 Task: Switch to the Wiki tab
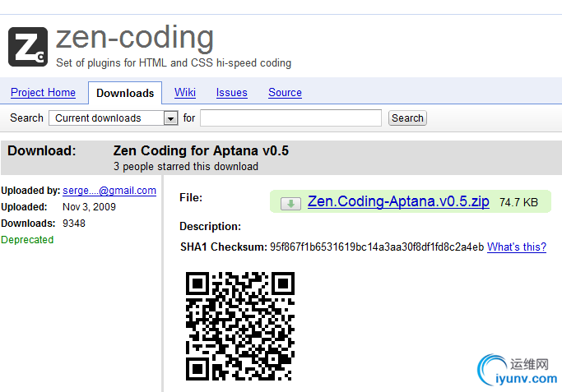pyautogui.click(x=185, y=93)
